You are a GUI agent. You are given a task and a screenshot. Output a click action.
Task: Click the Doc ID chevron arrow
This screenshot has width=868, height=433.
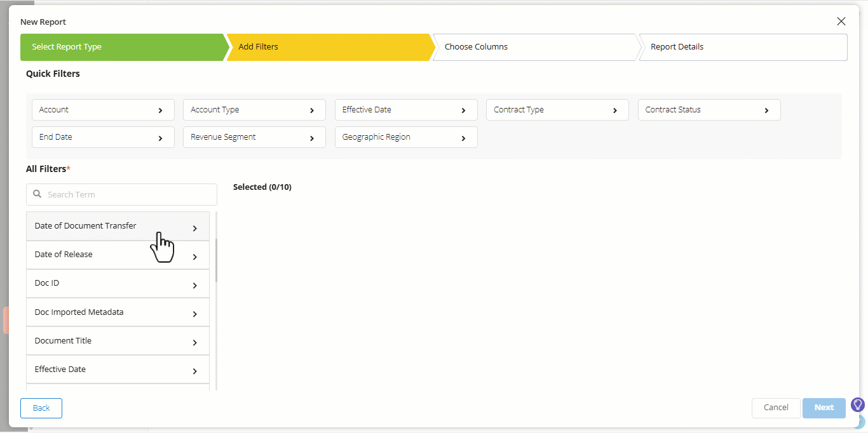pos(195,286)
